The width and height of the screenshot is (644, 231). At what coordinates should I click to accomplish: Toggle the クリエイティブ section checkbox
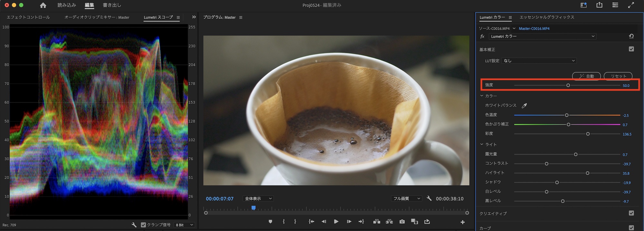coord(631,213)
